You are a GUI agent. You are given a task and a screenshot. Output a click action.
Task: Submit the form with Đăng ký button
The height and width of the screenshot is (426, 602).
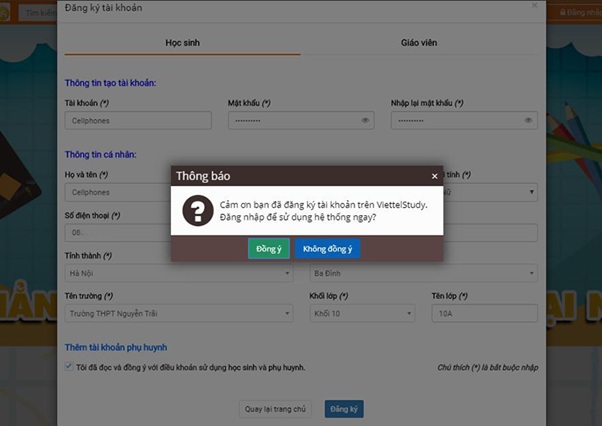point(345,409)
